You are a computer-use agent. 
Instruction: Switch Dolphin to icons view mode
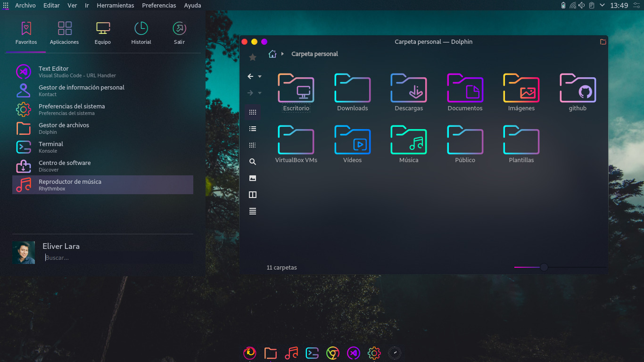click(253, 112)
